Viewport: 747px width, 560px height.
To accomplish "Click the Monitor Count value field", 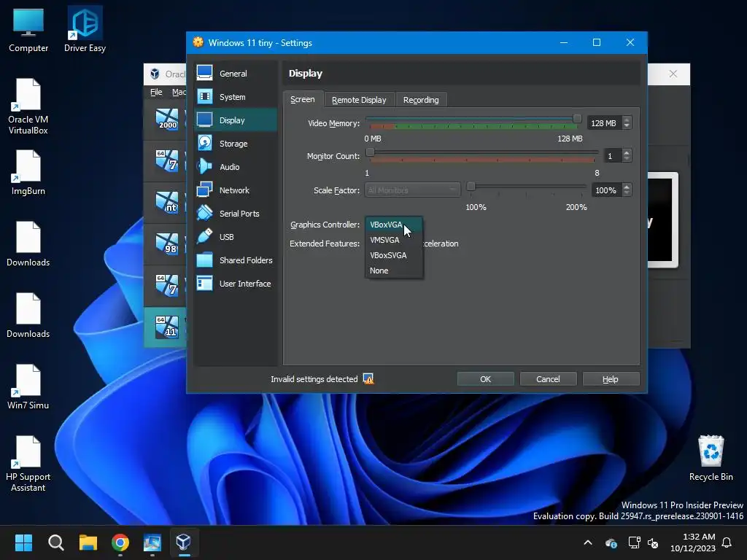I will point(613,156).
